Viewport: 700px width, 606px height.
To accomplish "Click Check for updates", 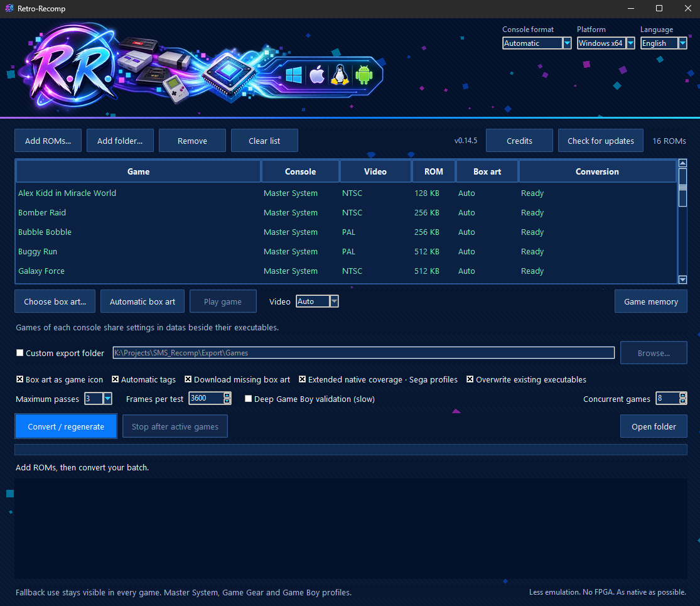I will click(600, 141).
